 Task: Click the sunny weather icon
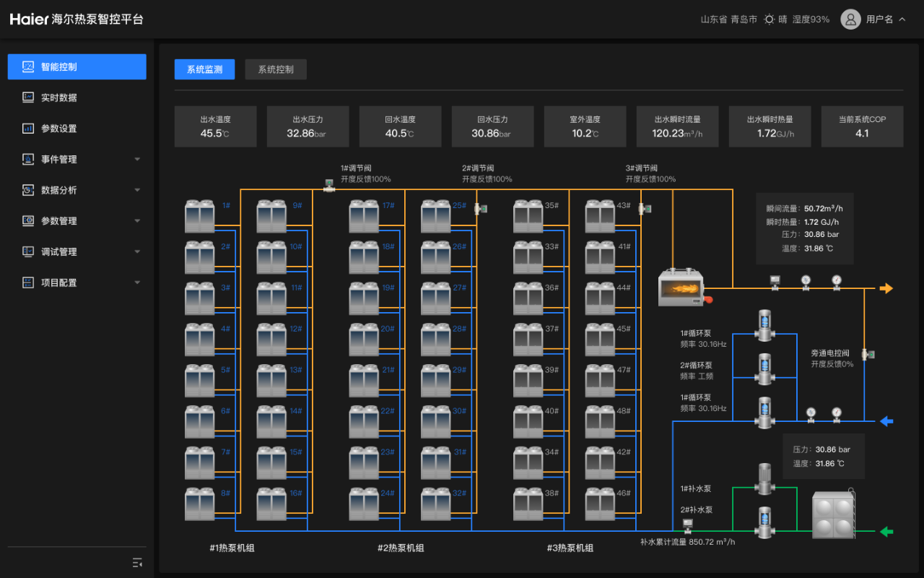(770, 20)
